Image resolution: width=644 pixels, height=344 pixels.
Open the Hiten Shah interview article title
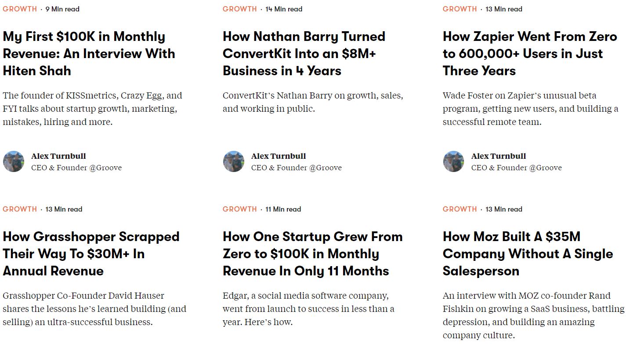coord(89,54)
